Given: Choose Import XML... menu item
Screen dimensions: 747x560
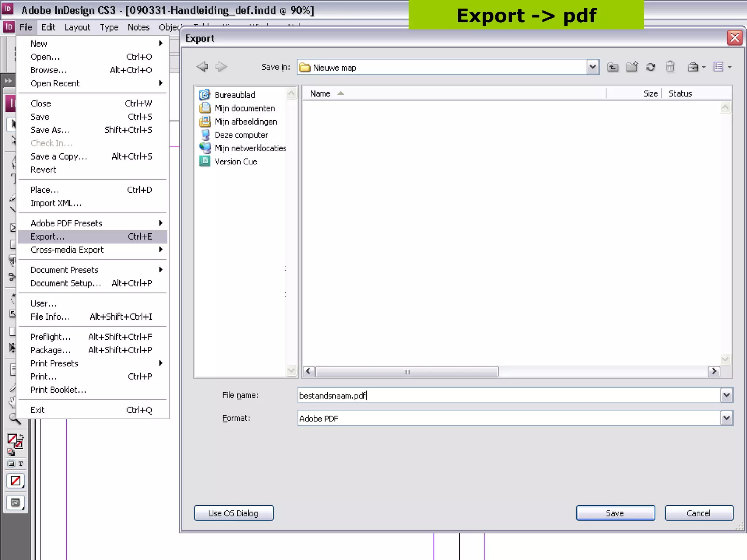Looking at the screenshot, I should [x=93, y=203].
